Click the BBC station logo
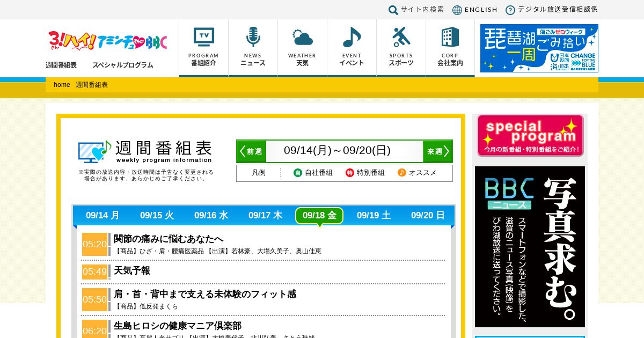The image size is (644, 338). (107, 40)
